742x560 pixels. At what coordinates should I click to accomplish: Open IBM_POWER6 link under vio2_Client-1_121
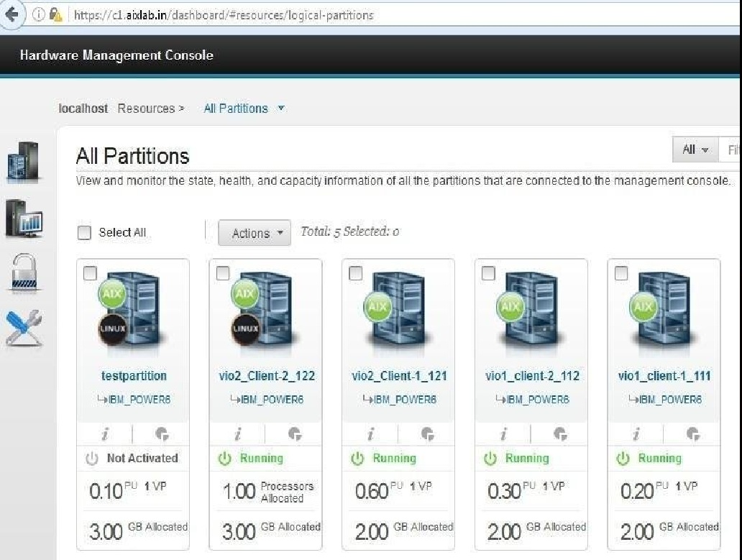405,400
